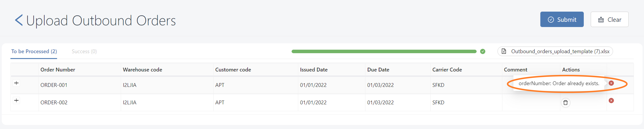The width and height of the screenshot is (644, 129).
Task: Open the Success (0) tab
Action: [84, 51]
